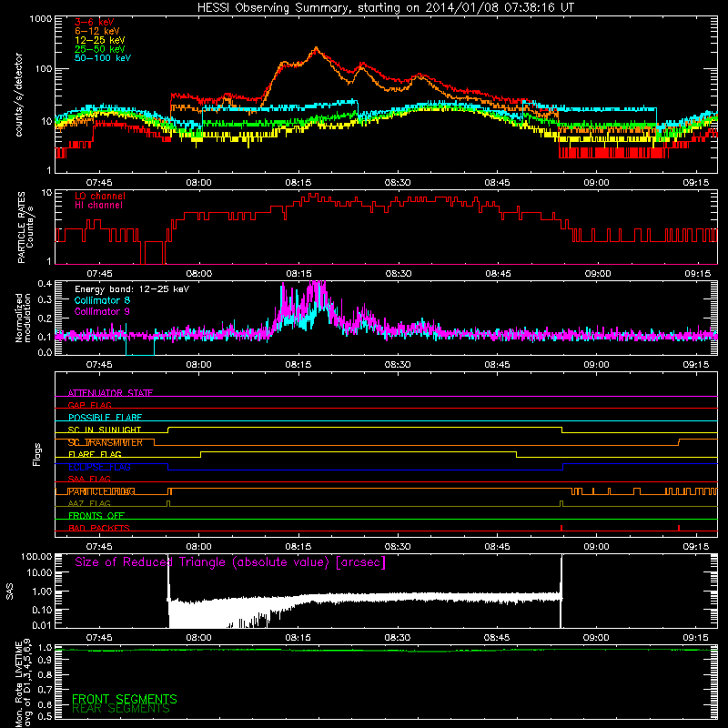The height and width of the screenshot is (728, 728).
Task: Click the BAD PACKETS red tick near 09:12
Action: tap(679, 528)
